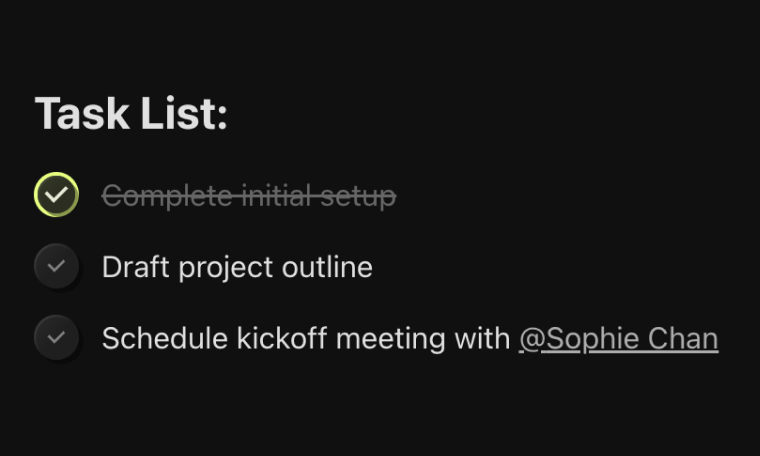Mark Schedule kickoff meeting task as done
This screenshot has width=760, height=456.
pos(56,338)
